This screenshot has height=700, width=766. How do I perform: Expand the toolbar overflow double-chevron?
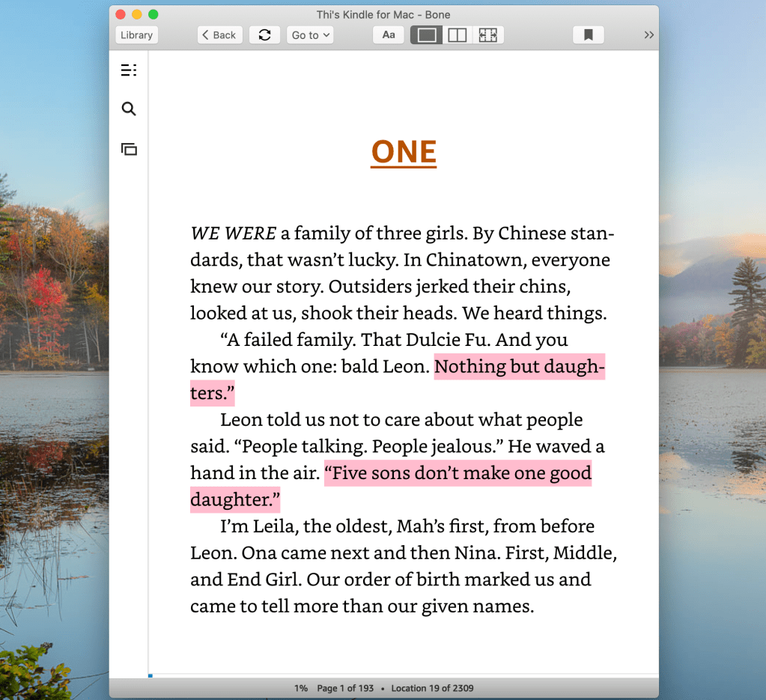[648, 35]
